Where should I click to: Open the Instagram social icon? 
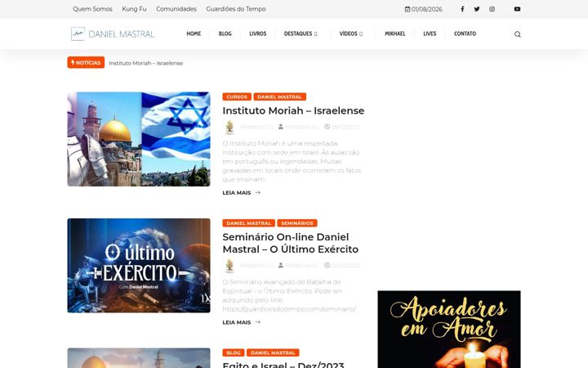click(x=492, y=9)
